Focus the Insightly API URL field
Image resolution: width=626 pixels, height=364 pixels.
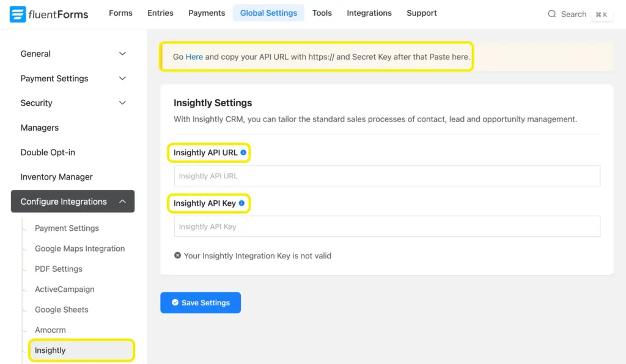pos(385,176)
